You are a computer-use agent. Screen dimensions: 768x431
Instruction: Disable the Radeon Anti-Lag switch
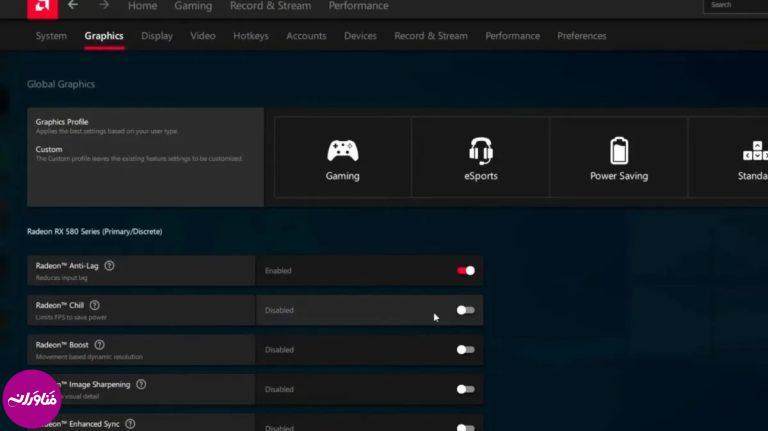point(466,270)
